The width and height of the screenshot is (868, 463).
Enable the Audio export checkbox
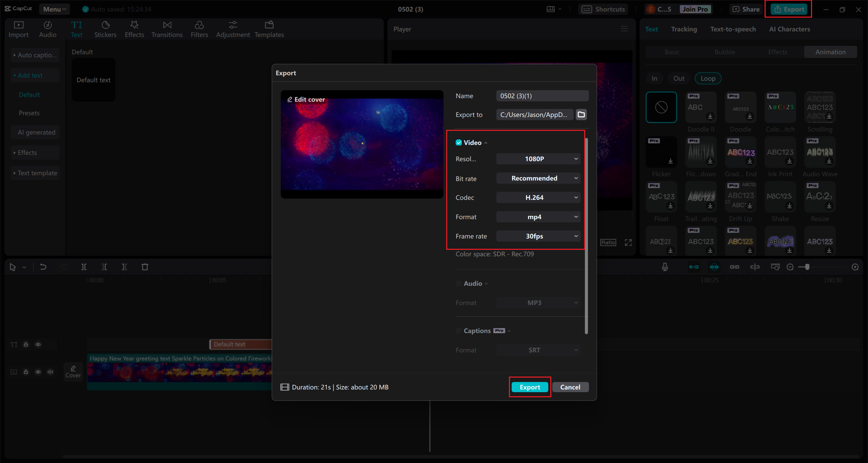pos(459,283)
